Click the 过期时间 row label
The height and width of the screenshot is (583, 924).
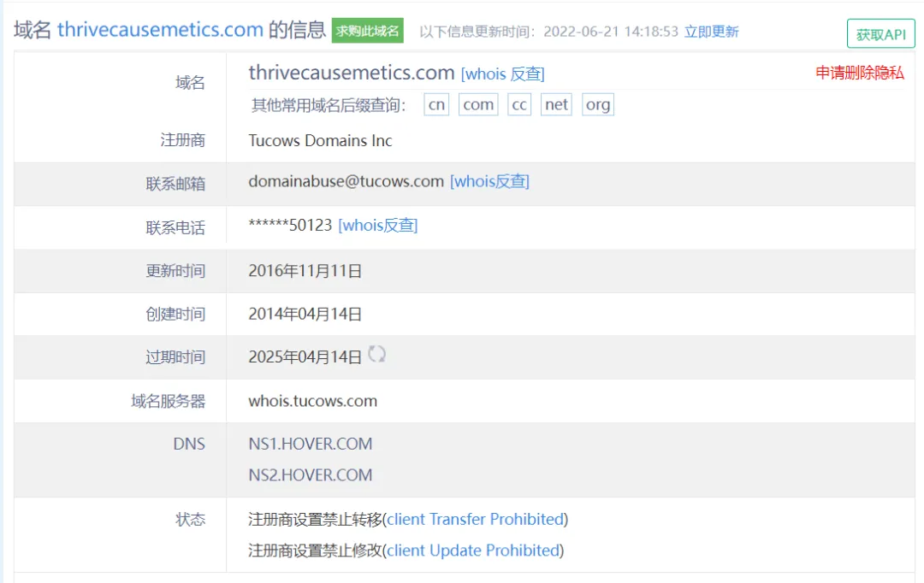175,356
